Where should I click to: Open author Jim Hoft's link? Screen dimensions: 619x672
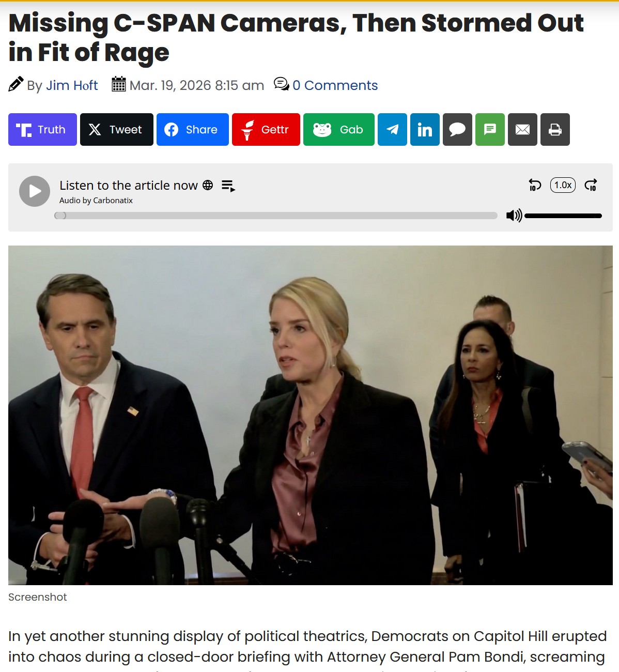click(x=72, y=85)
